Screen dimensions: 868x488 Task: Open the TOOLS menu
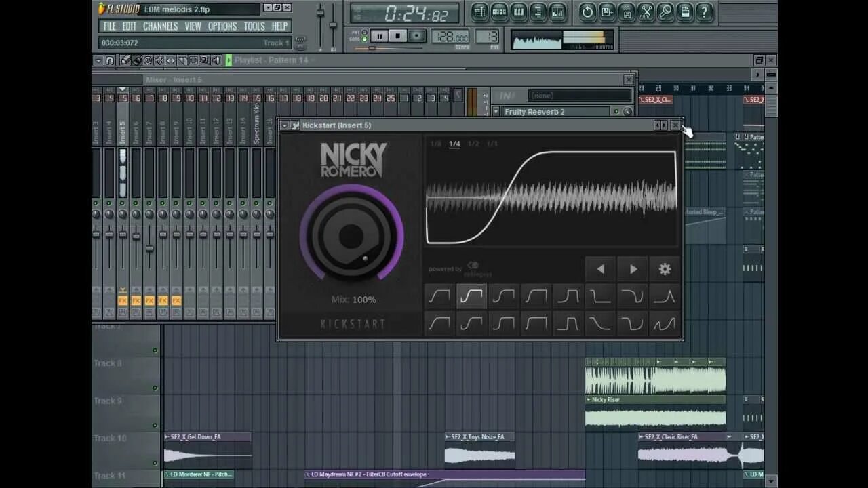click(254, 26)
